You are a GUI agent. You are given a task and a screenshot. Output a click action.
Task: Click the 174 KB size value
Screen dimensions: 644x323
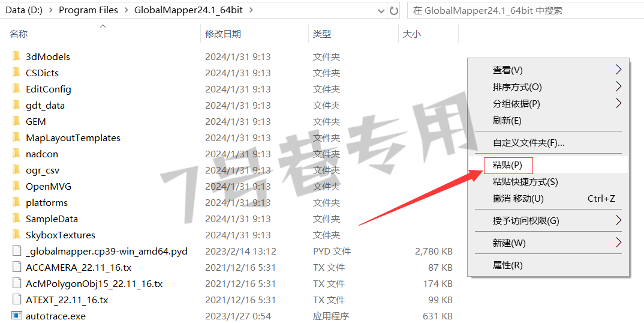point(438,284)
